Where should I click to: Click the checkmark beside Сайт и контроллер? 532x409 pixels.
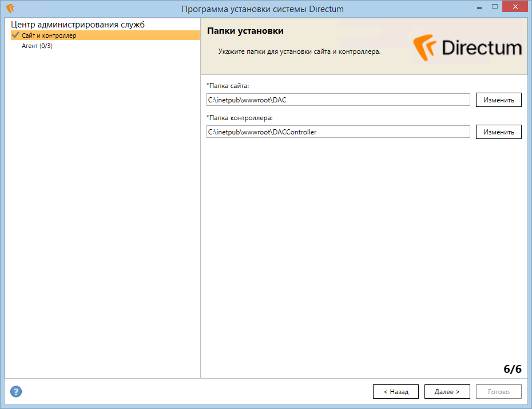point(15,35)
